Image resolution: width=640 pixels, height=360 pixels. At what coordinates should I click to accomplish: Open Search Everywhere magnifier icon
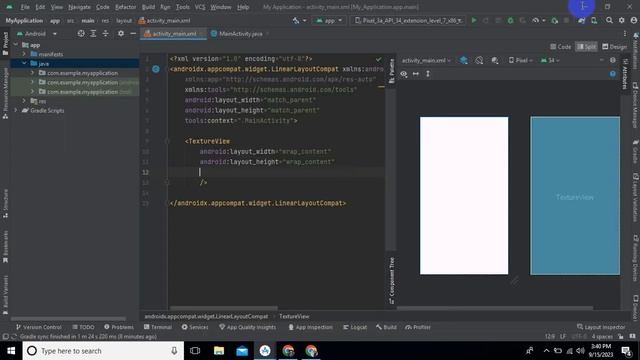[x=609, y=20]
